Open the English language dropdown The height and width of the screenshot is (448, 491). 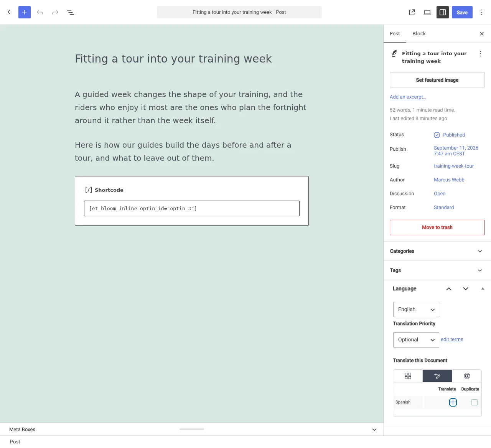tap(416, 310)
